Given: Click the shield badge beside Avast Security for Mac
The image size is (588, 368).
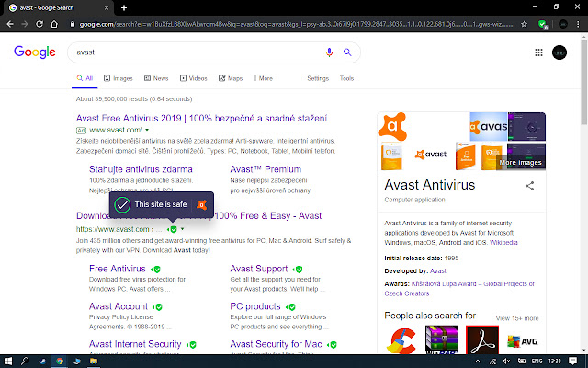Looking at the screenshot, I should pyautogui.click(x=332, y=344).
